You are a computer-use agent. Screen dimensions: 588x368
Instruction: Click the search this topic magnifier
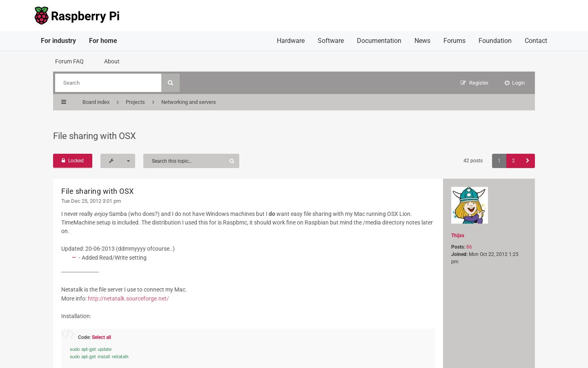[x=232, y=161]
